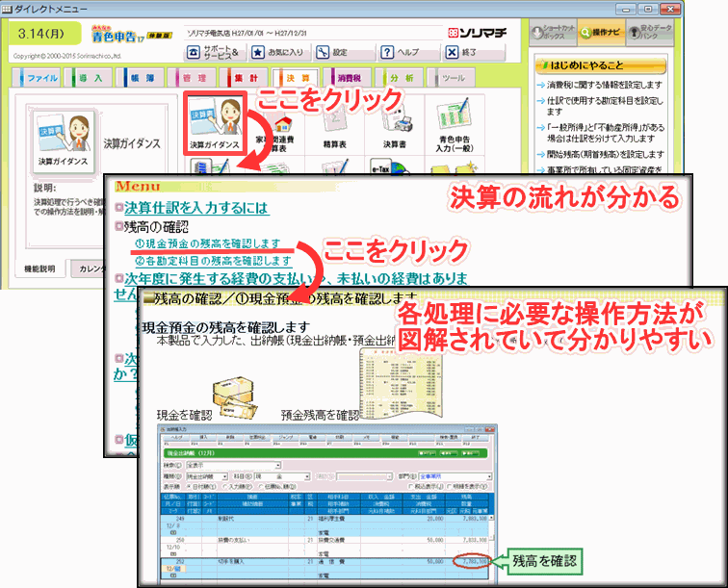This screenshot has width=728, height=588.
Task: Click link ①現金預金の残高を確認します
Action: (x=207, y=244)
